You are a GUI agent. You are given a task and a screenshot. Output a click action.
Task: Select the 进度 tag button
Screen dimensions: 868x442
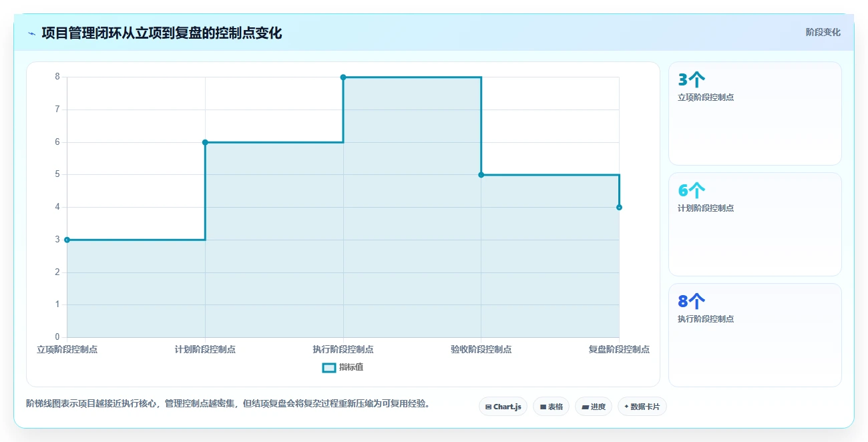click(594, 407)
